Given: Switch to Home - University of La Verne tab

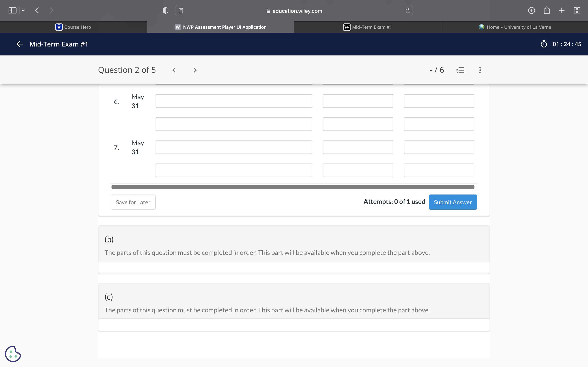Looking at the screenshot, I should pos(515,27).
